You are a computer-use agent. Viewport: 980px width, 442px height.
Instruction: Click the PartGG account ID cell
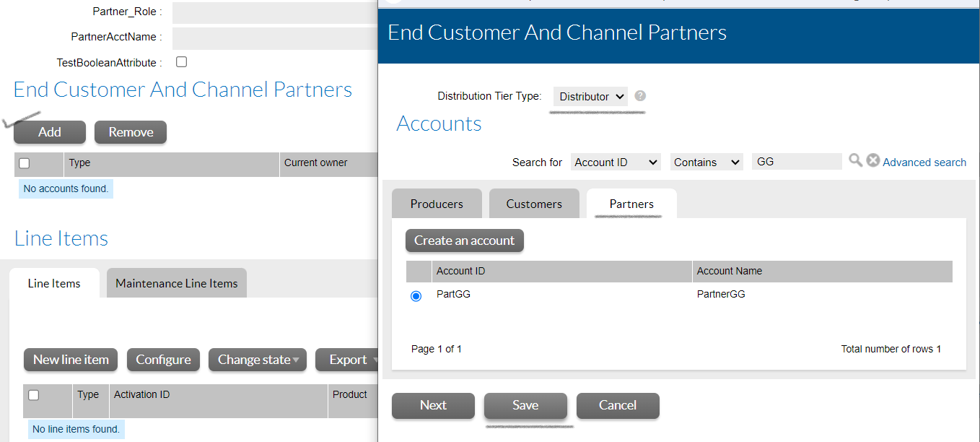tap(453, 294)
